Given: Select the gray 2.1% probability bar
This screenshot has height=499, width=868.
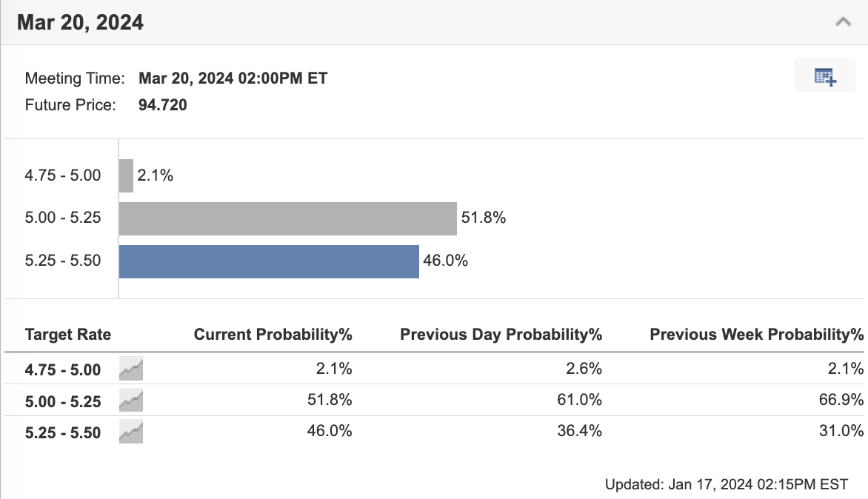Looking at the screenshot, I should 125,175.
